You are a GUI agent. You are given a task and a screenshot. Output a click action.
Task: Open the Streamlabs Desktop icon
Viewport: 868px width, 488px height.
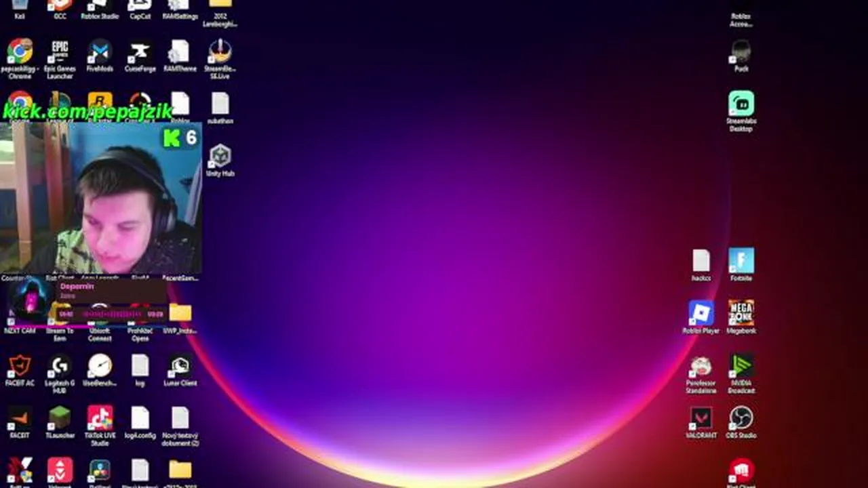[741, 104]
